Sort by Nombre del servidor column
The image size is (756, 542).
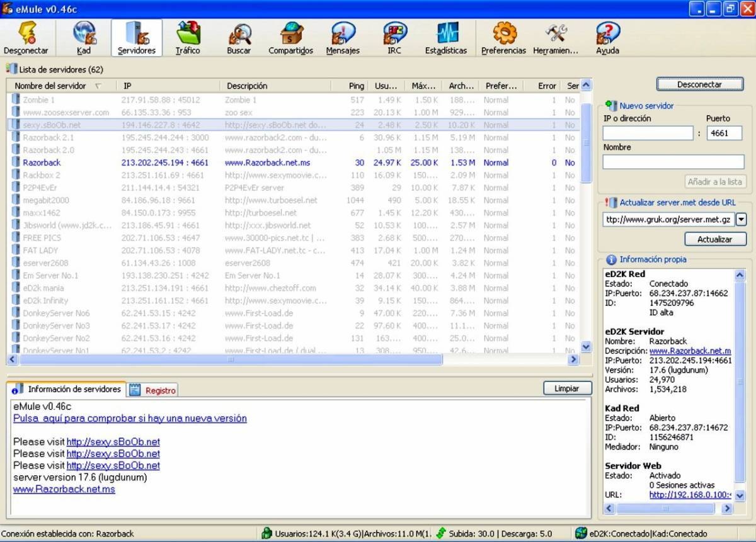coord(60,86)
